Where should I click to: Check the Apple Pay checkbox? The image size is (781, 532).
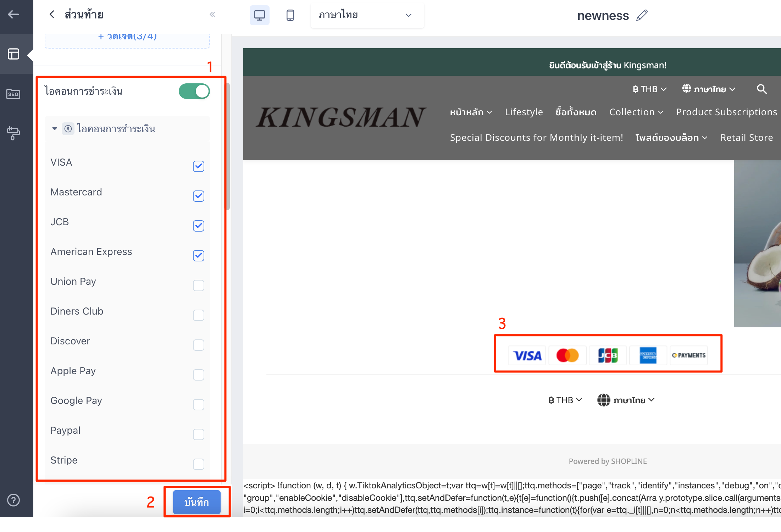point(199,375)
